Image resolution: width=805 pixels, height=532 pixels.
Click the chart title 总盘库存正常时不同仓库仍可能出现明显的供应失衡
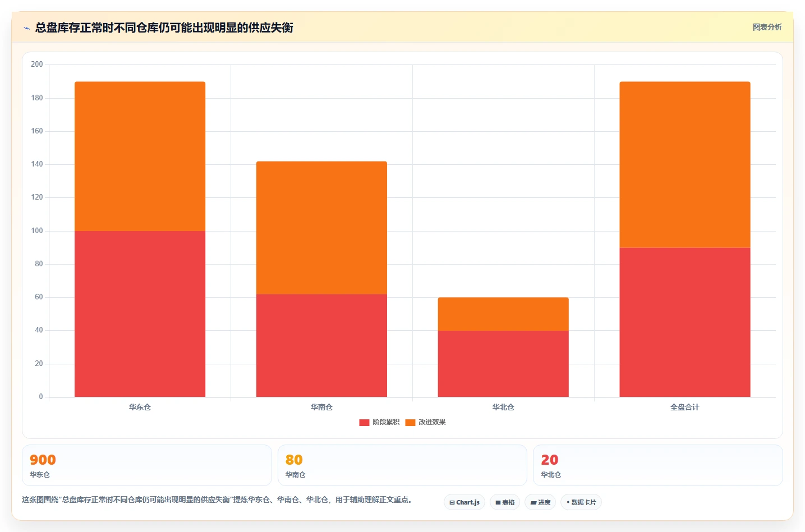point(164,27)
